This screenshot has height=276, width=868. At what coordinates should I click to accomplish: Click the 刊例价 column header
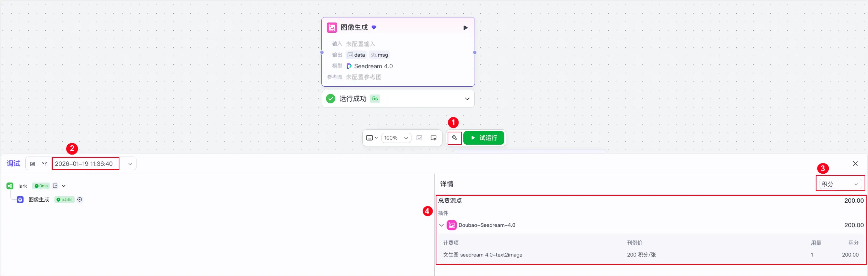pyautogui.click(x=635, y=243)
